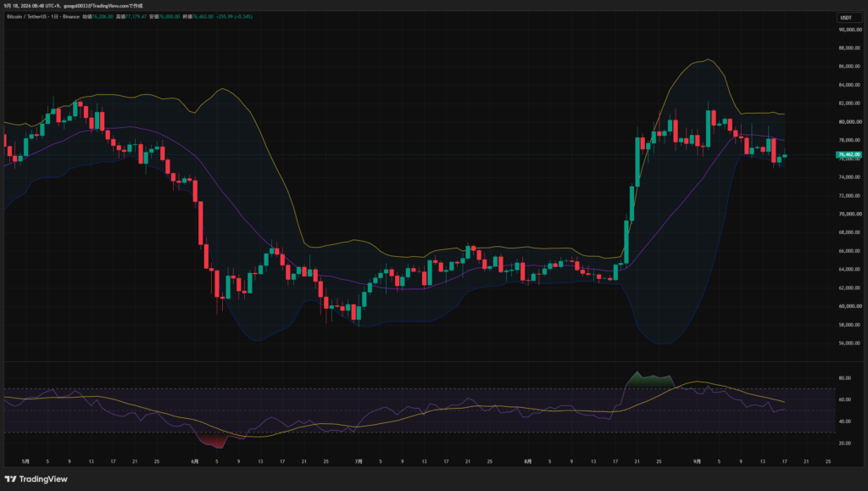This screenshot has width=868, height=491.
Task: Select the yellow upper Bollinger Band peak in September
Action: click(x=708, y=59)
